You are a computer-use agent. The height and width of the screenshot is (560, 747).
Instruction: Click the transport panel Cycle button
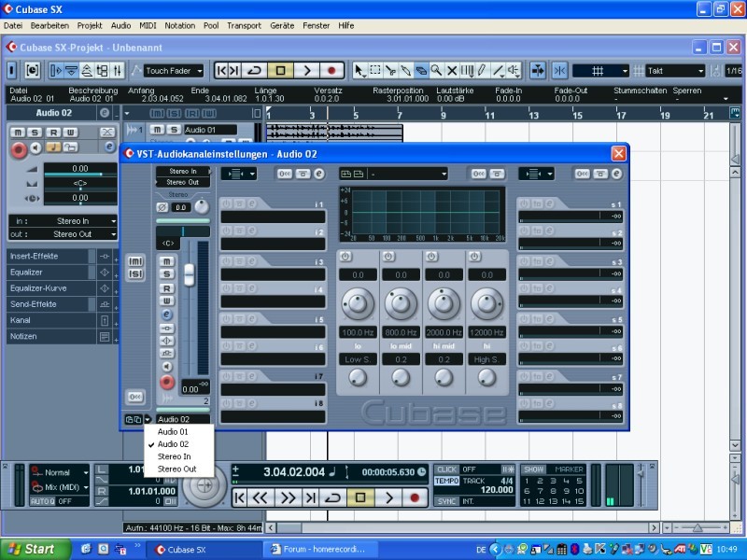click(x=332, y=497)
